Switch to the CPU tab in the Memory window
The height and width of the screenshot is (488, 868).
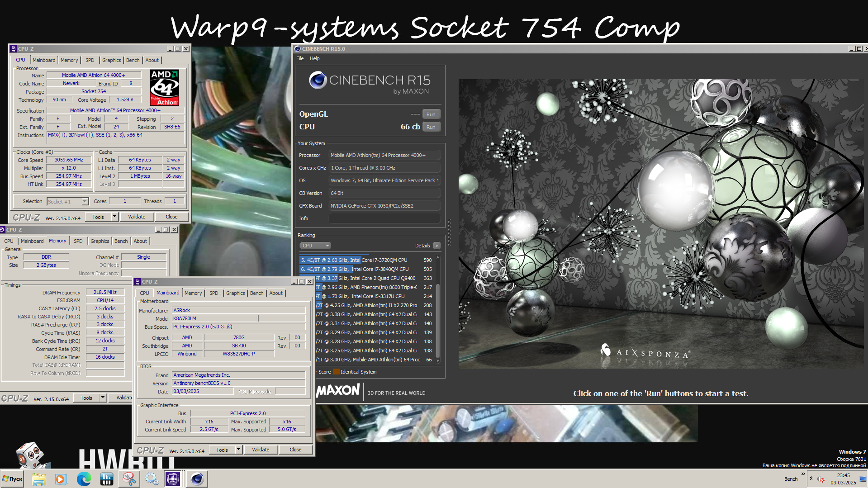[9, 241]
